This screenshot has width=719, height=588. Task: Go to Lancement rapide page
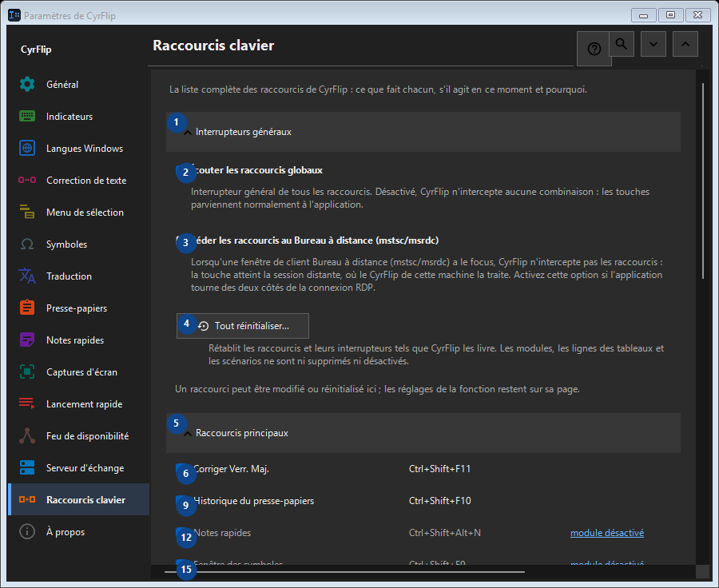pyautogui.click(x=79, y=403)
